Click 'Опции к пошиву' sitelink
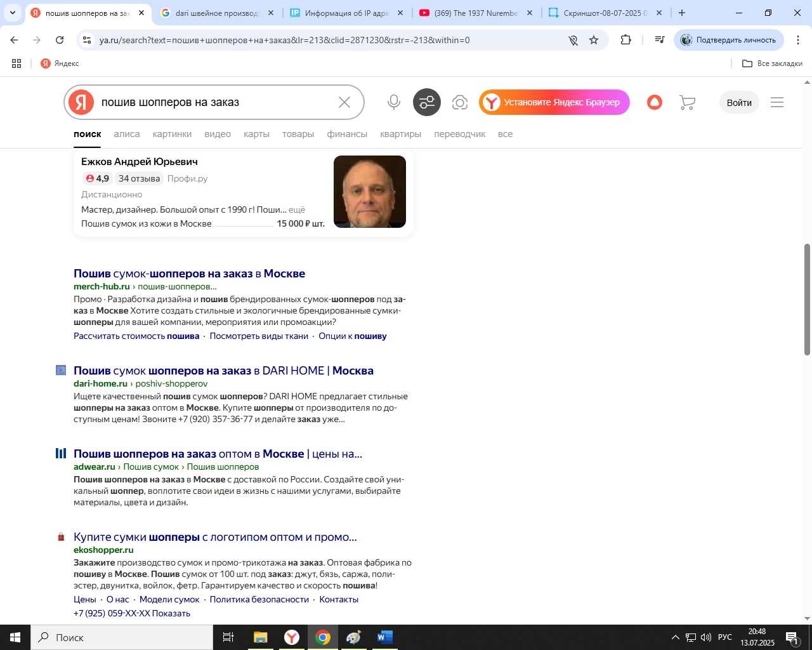This screenshot has height=650, width=812. [x=353, y=336]
